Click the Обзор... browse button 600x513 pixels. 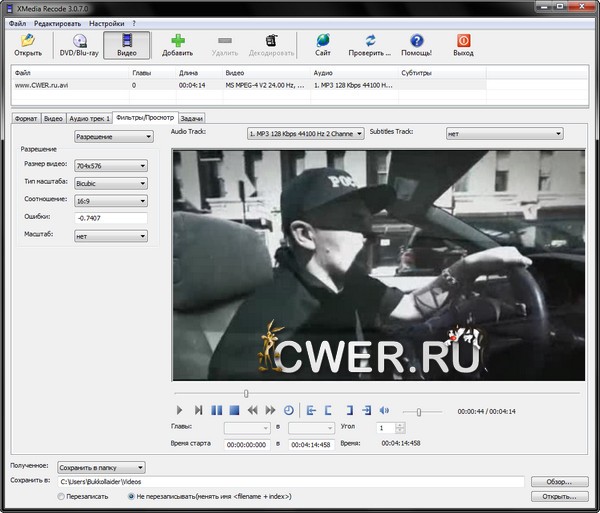pos(558,481)
